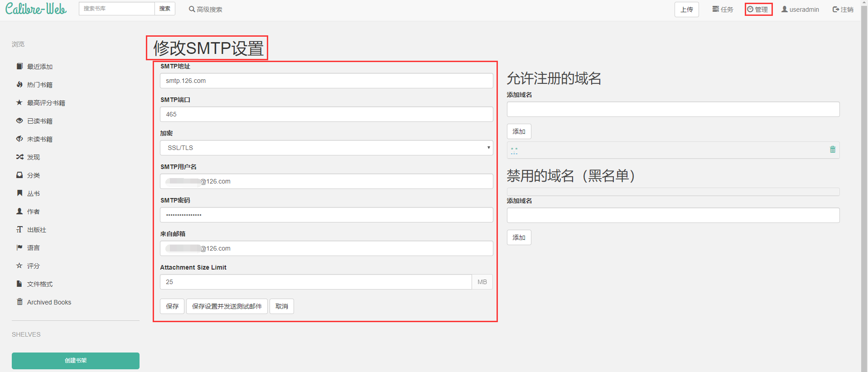The height and width of the screenshot is (372, 868).
Task: Click the 分类 inbox icon
Action: click(x=19, y=175)
